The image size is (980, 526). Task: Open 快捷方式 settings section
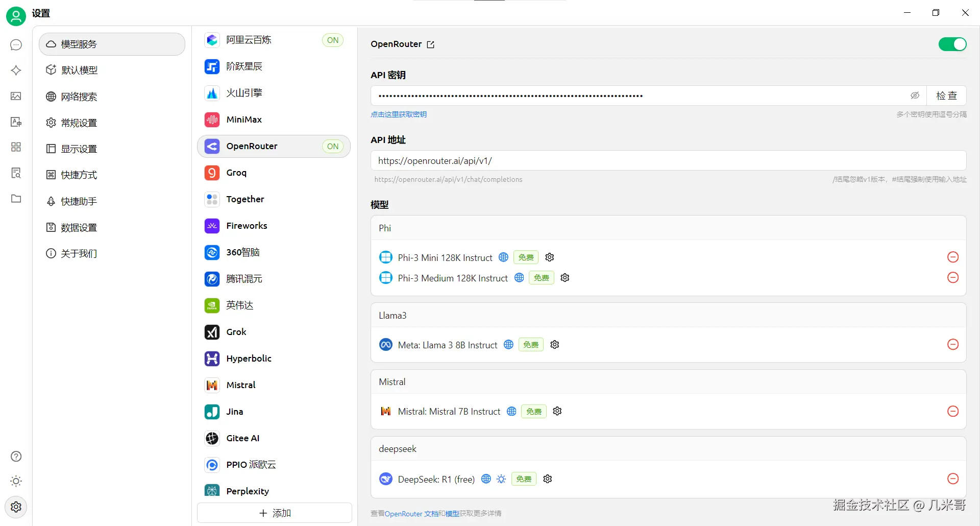coord(112,175)
